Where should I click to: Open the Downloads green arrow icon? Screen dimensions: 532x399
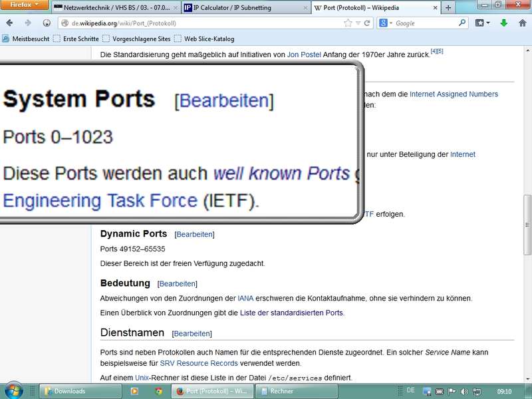[504, 23]
